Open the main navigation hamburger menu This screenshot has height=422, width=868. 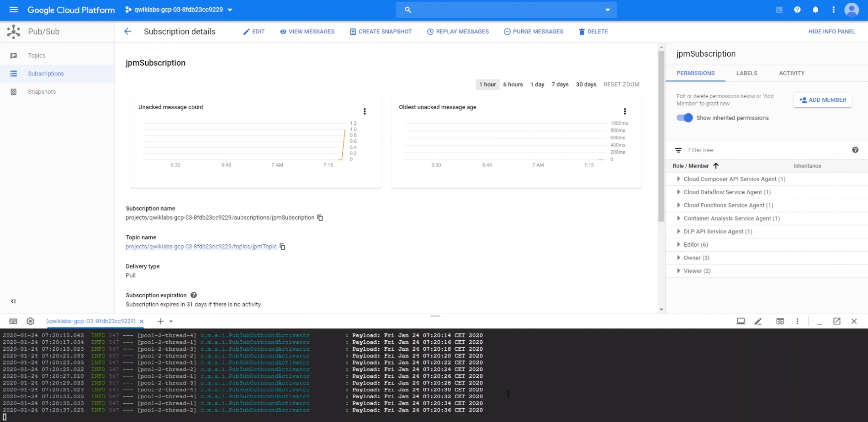[13, 10]
